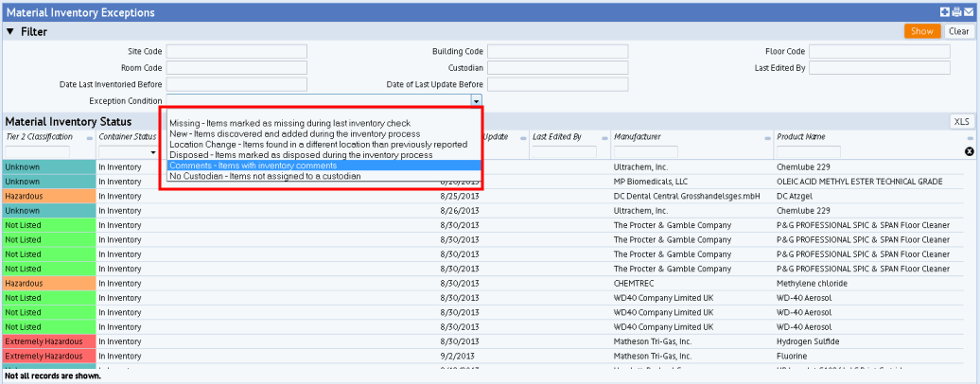Collapse the Filter section triangle
Viewport: 980px width, 384px height.
click(x=10, y=32)
